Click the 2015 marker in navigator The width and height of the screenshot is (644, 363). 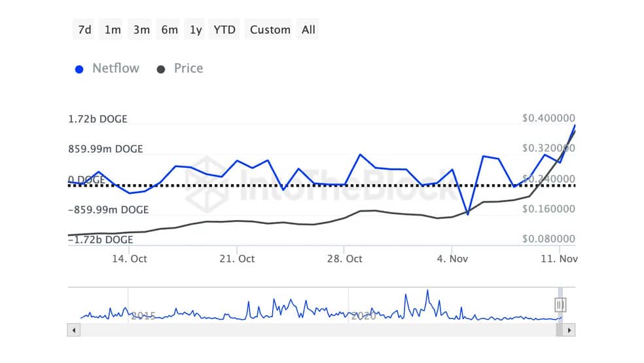point(143,316)
